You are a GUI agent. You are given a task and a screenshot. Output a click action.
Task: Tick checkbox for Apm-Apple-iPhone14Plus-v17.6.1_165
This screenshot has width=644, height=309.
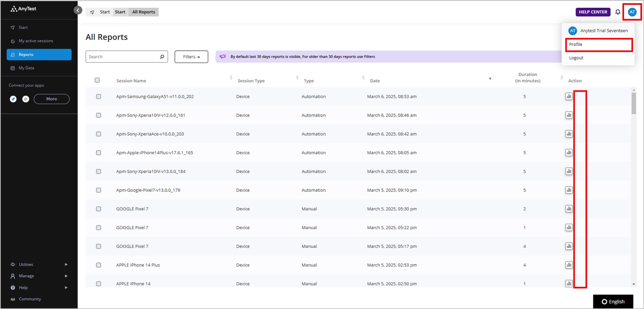(x=99, y=153)
